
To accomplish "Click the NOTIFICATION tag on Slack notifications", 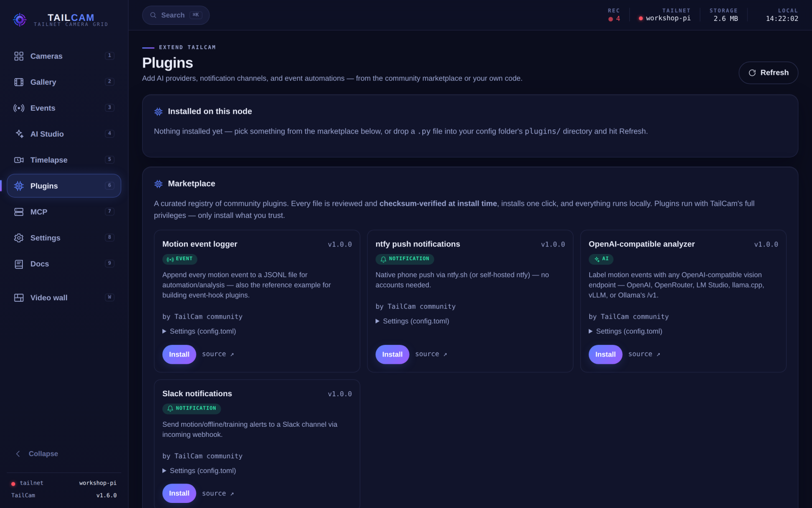I will (191, 408).
